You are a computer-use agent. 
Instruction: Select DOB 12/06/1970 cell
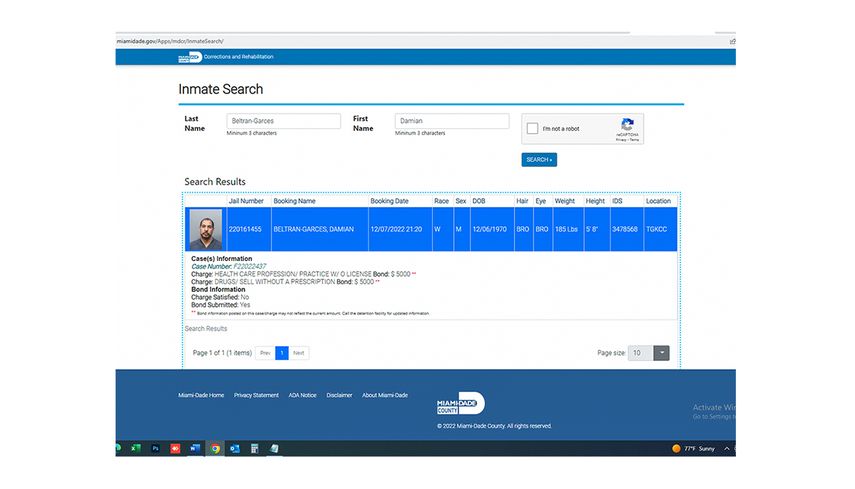[x=490, y=230]
